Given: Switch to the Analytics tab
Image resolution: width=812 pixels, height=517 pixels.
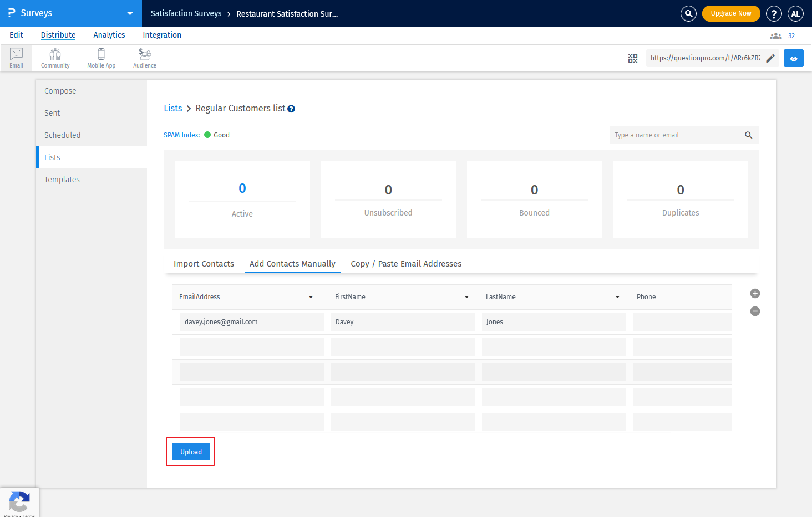Looking at the screenshot, I should coord(109,35).
